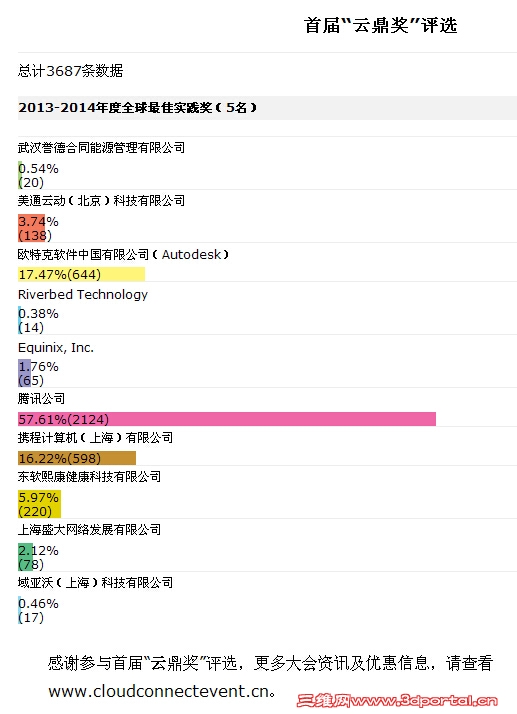The image size is (517, 714).
Task: Open the www.cloudconnectevent.cn link
Action: point(159,691)
